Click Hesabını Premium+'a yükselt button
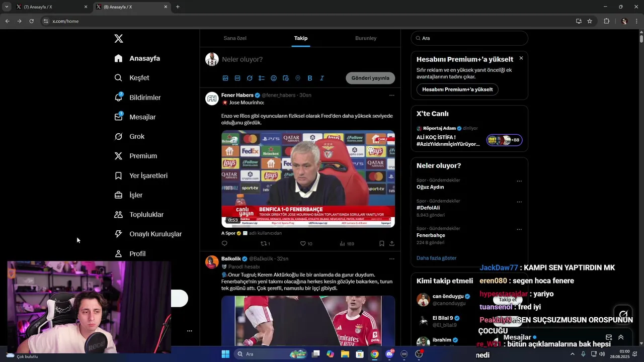 457,89
